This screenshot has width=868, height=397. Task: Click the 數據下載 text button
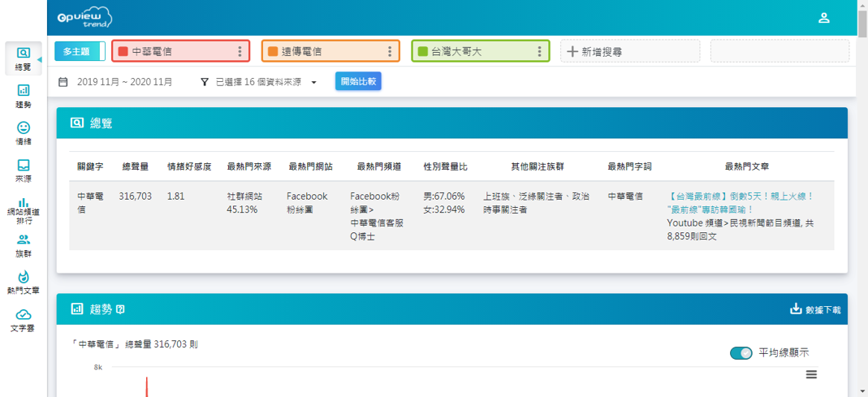(823, 309)
